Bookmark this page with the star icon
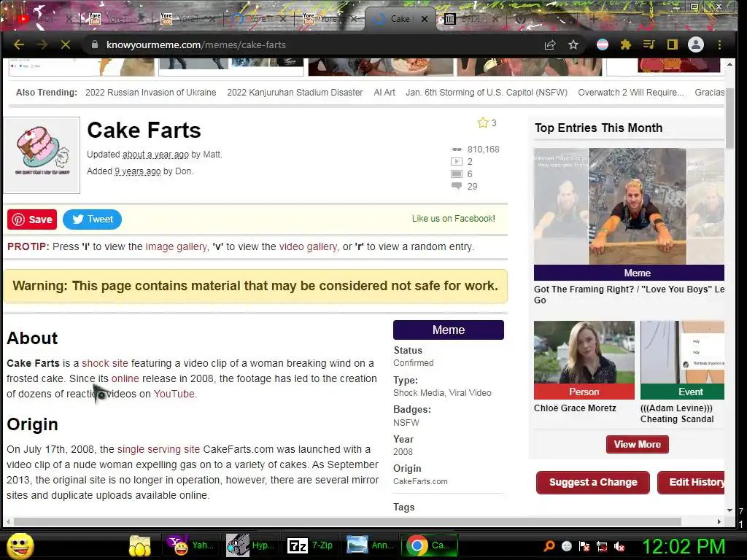This screenshot has width=747, height=560. [x=573, y=44]
